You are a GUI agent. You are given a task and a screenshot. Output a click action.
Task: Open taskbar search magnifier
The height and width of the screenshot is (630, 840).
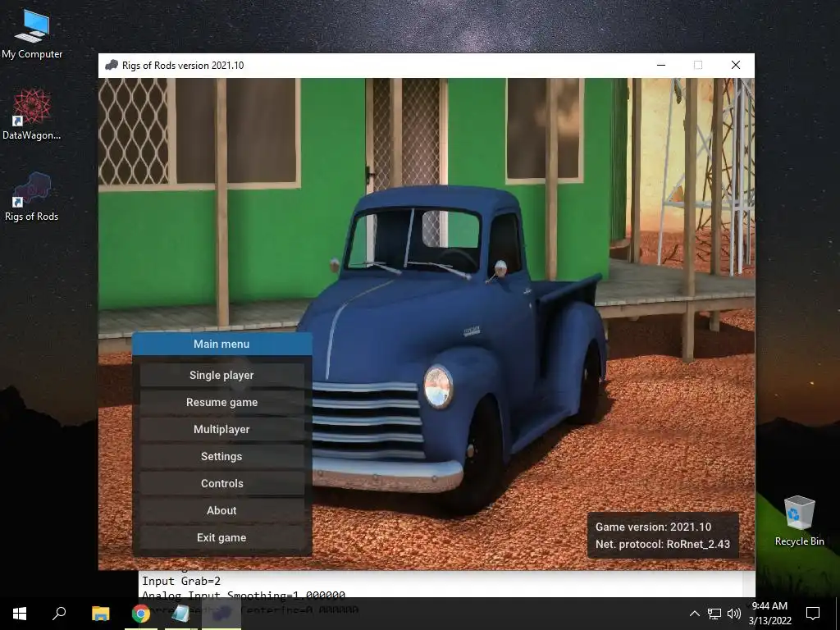[x=59, y=614]
